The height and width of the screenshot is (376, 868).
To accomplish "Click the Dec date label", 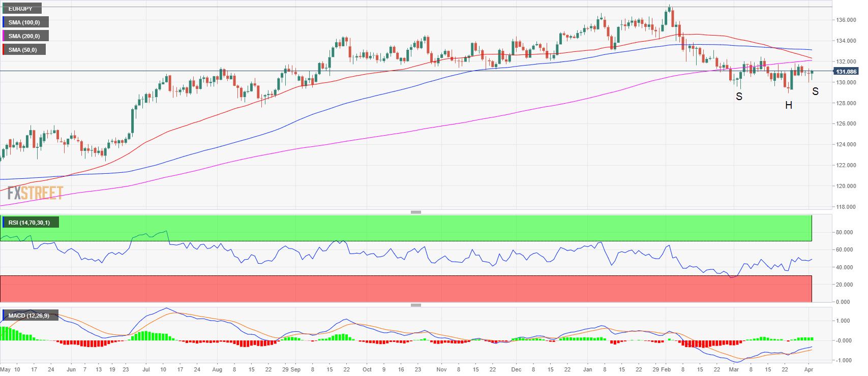I will 516,369.
